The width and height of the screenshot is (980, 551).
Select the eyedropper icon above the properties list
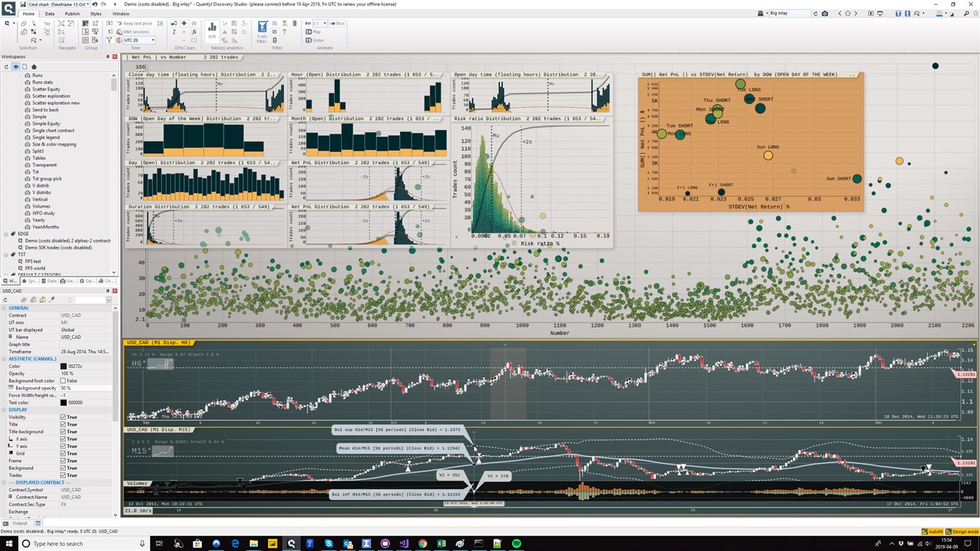(52, 299)
